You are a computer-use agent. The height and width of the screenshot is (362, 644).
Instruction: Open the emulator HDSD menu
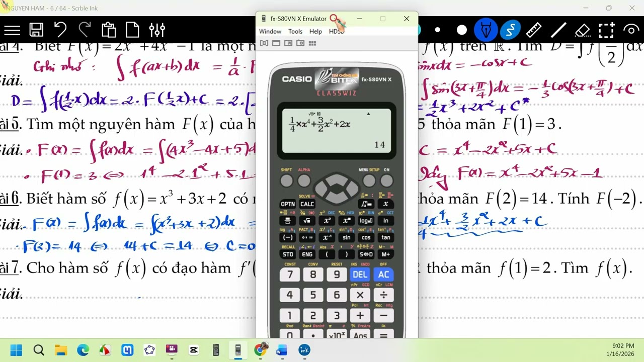point(336,31)
